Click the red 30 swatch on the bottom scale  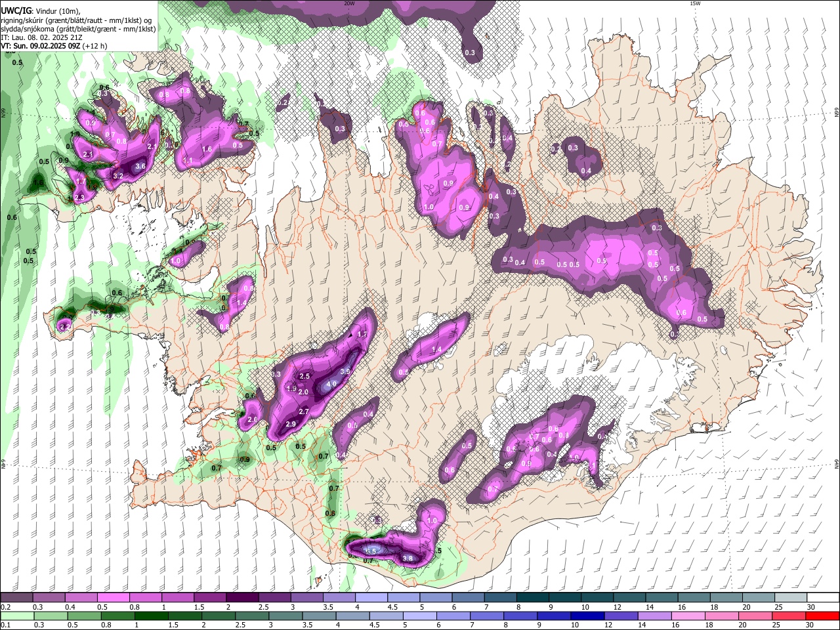click(824, 616)
